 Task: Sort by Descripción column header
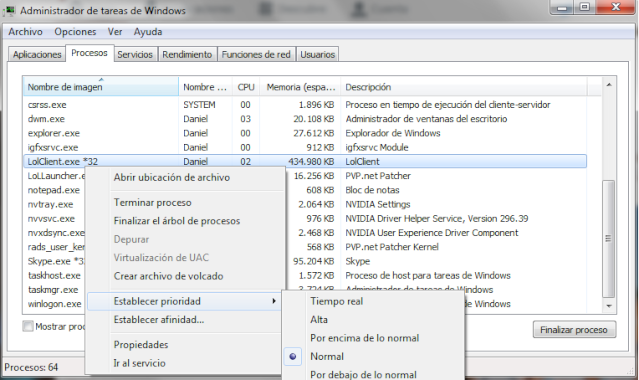464,87
